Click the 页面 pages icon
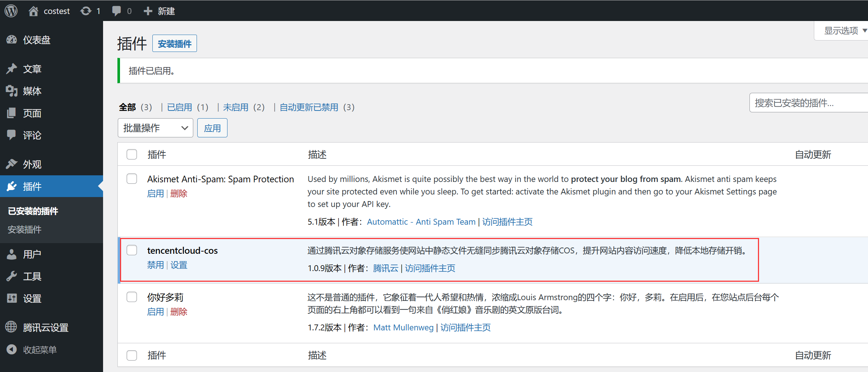The image size is (868, 372). pos(12,113)
